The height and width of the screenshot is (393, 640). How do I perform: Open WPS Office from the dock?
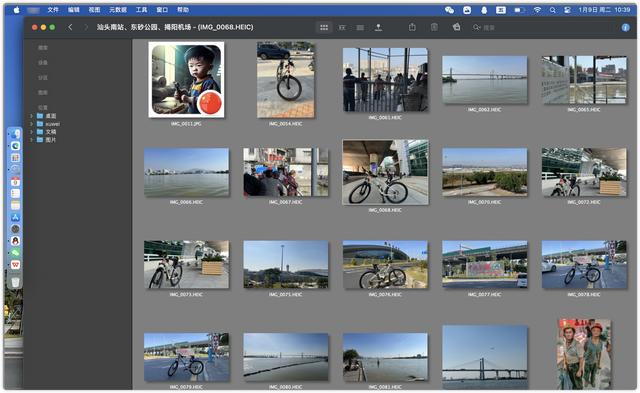pyautogui.click(x=15, y=264)
